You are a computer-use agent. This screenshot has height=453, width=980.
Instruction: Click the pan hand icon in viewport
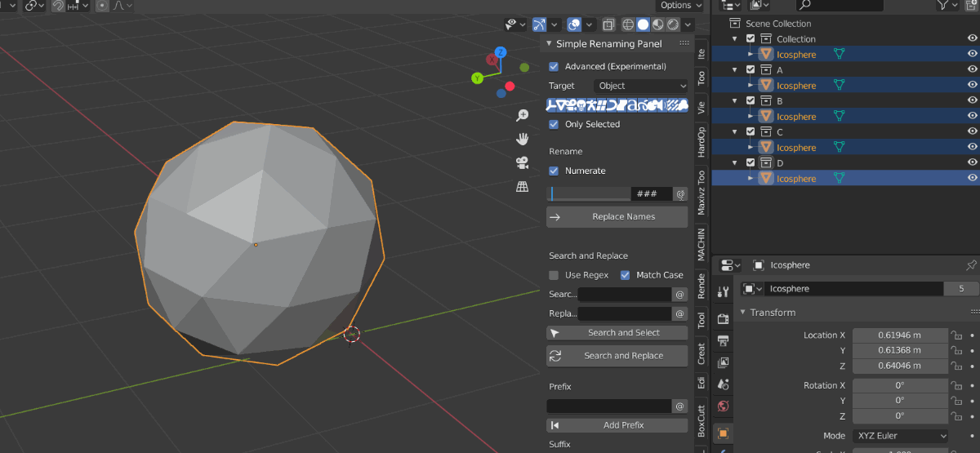pos(522,139)
